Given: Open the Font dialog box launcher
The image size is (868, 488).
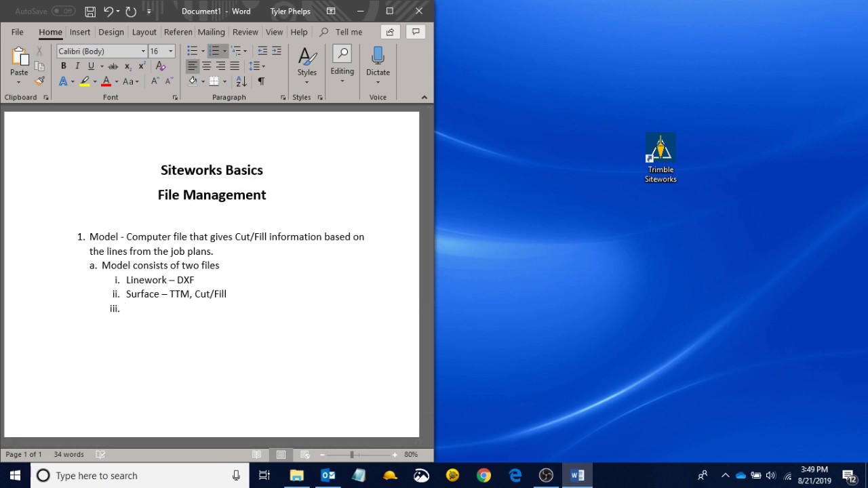Looking at the screenshot, I should tap(175, 98).
